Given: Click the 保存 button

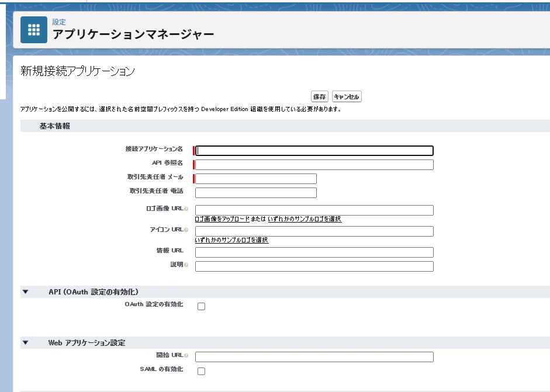Looking at the screenshot, I should coord(319,97).
